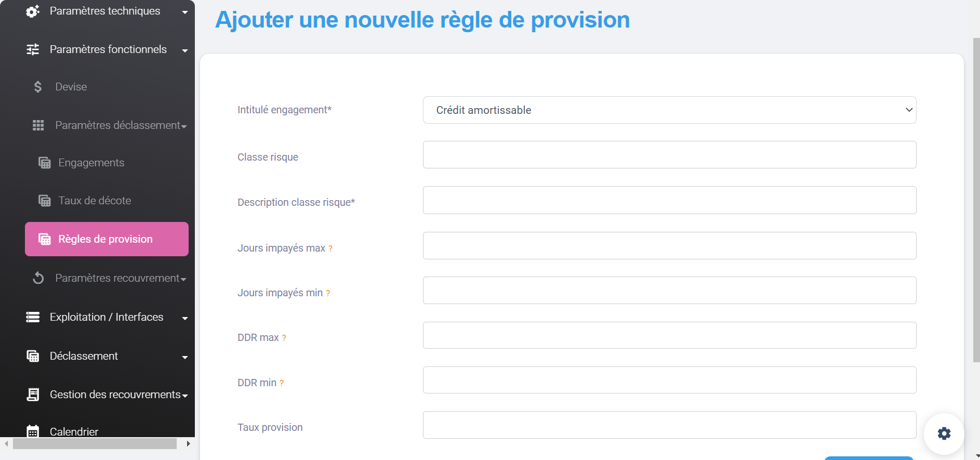Screen dimensions: 980x460
Task: Focus the Taux provision input field
Action: [669, 425]
